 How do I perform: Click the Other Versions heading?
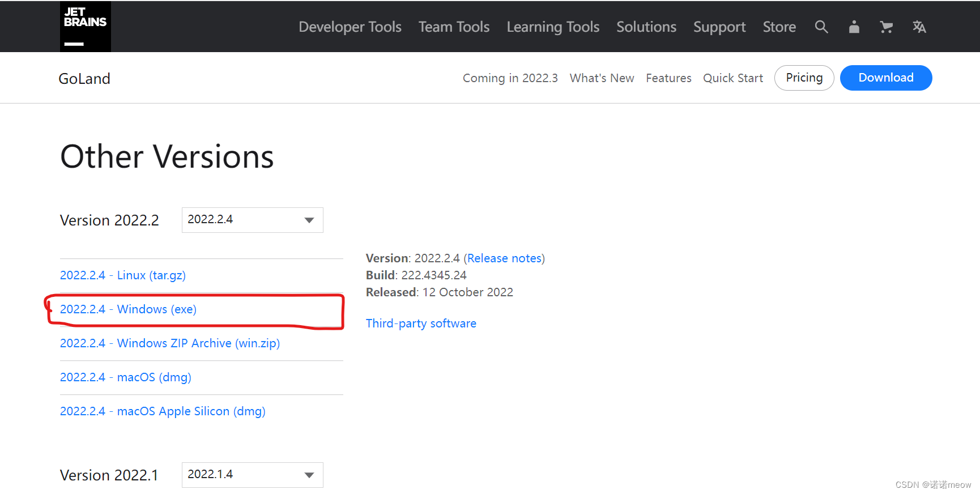pos(167,156)
